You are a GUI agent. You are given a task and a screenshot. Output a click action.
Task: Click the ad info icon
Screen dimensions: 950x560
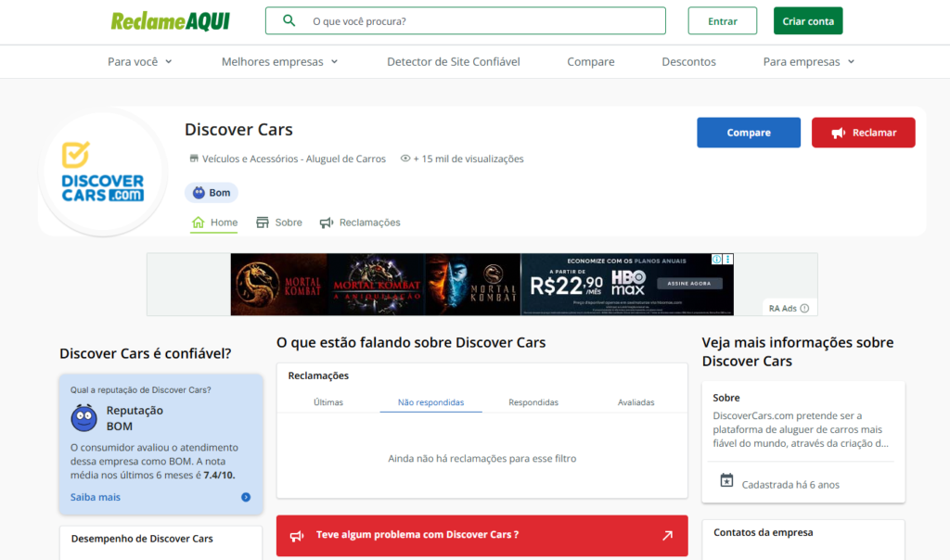coord(717,259)
